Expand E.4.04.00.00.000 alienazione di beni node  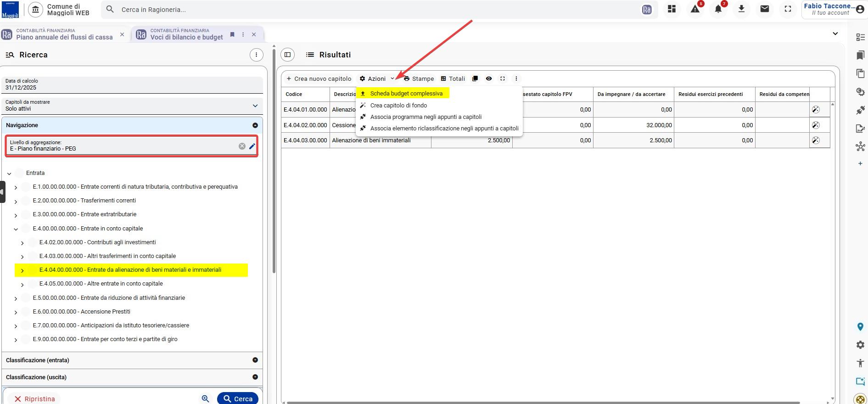(x=22, y=270)
